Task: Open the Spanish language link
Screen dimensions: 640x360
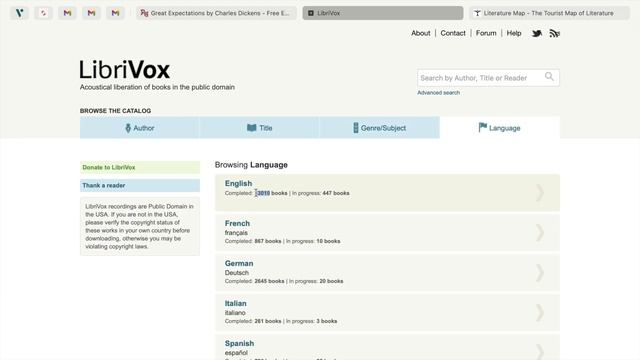Action: click(239, 343)
